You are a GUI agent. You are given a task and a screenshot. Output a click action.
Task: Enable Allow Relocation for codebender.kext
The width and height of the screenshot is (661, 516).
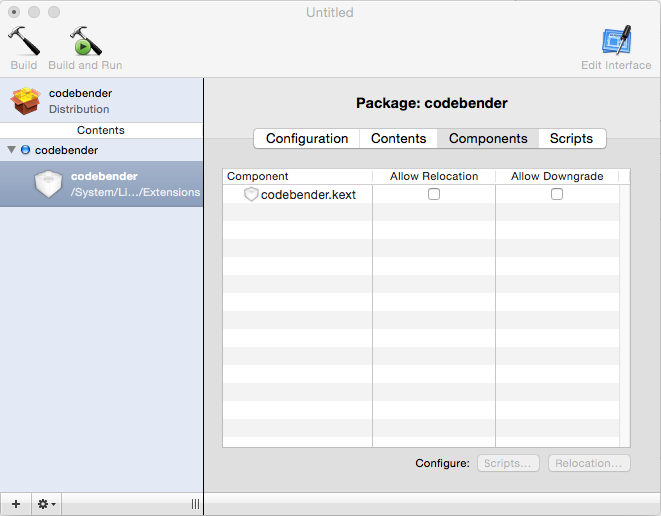(x=434, y=194)
